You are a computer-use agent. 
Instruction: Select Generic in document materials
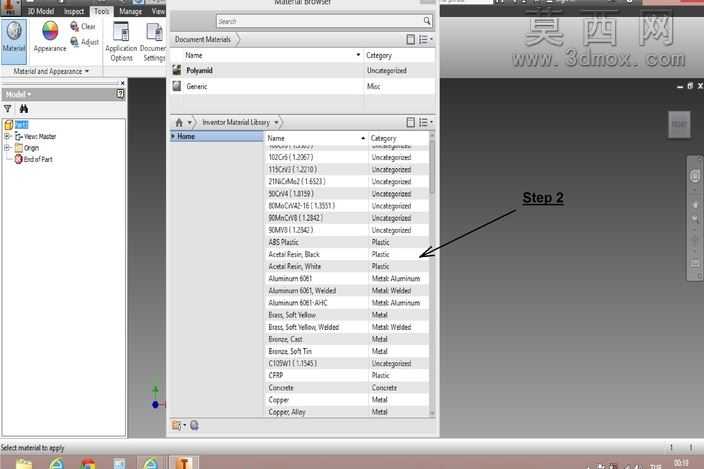303,86
